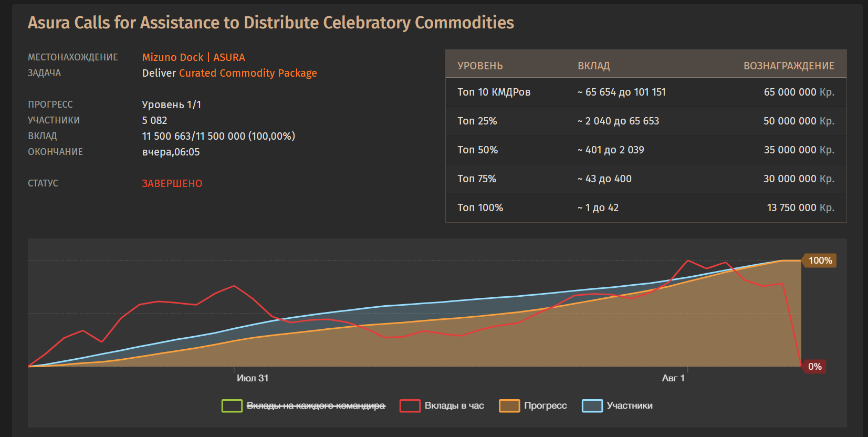This screenshot has height=437, width=868.
Task: Click the strikethrough Вклады на каждого командира legend label
Action: tap(316, 405)
